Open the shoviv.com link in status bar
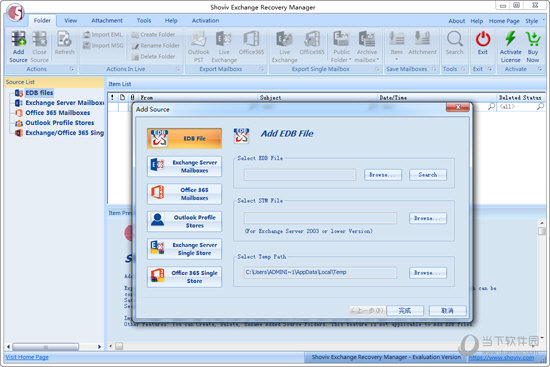This screenshot has width=550, height=367. [502, 358]
